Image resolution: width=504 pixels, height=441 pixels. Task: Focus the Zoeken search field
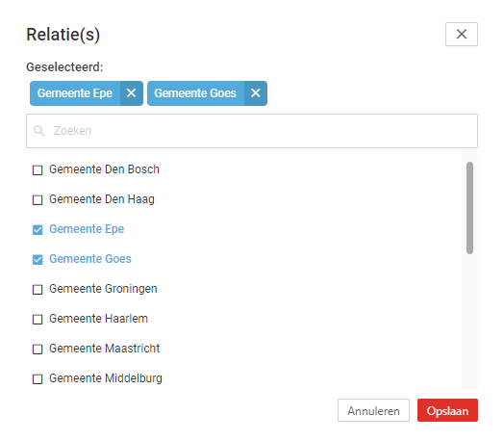point(252,131)
